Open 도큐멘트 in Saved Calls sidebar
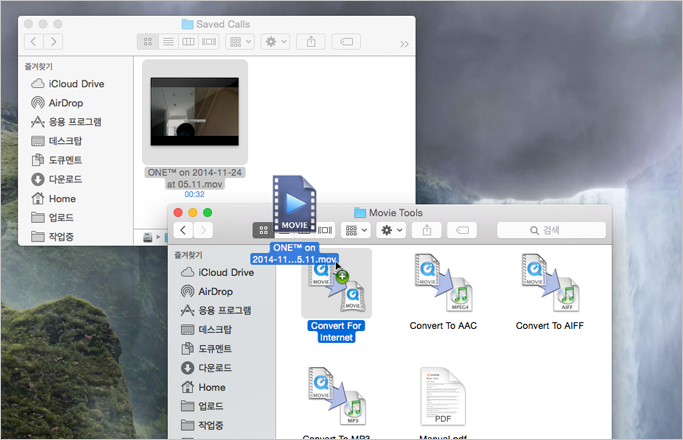The width and height of the screenshot is (683, 440). point(57,160)
